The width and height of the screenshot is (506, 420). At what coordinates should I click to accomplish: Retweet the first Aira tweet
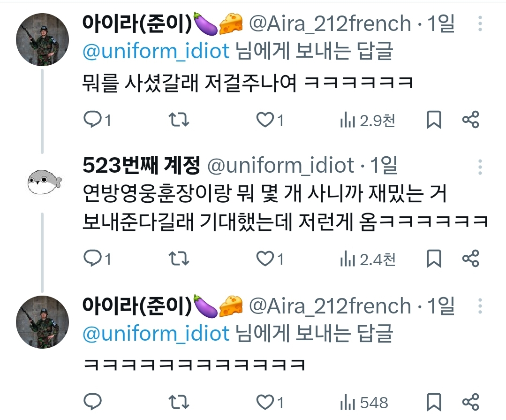tap(179, 120)
